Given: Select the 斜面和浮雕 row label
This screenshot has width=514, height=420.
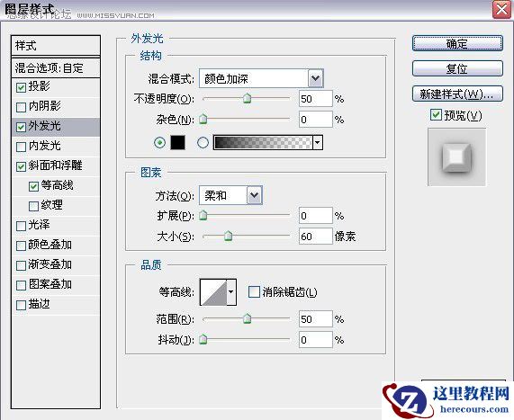Looking at the screenshot, I should click(x=55, y=165).
